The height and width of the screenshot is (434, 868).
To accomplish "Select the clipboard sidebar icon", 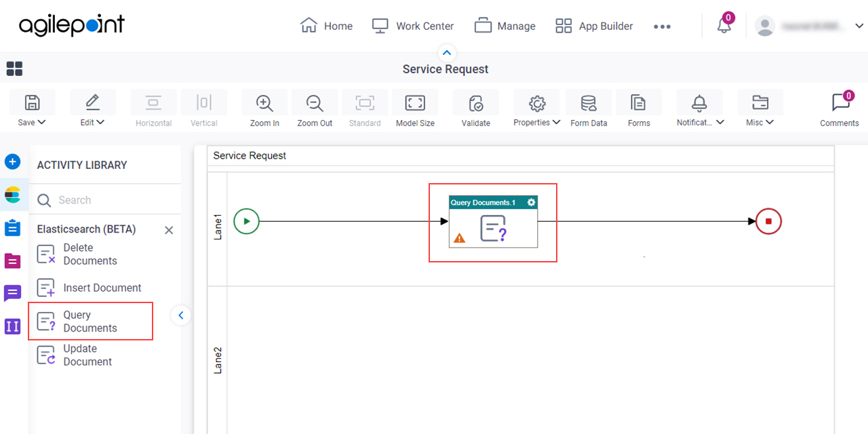I will [12, 228].
